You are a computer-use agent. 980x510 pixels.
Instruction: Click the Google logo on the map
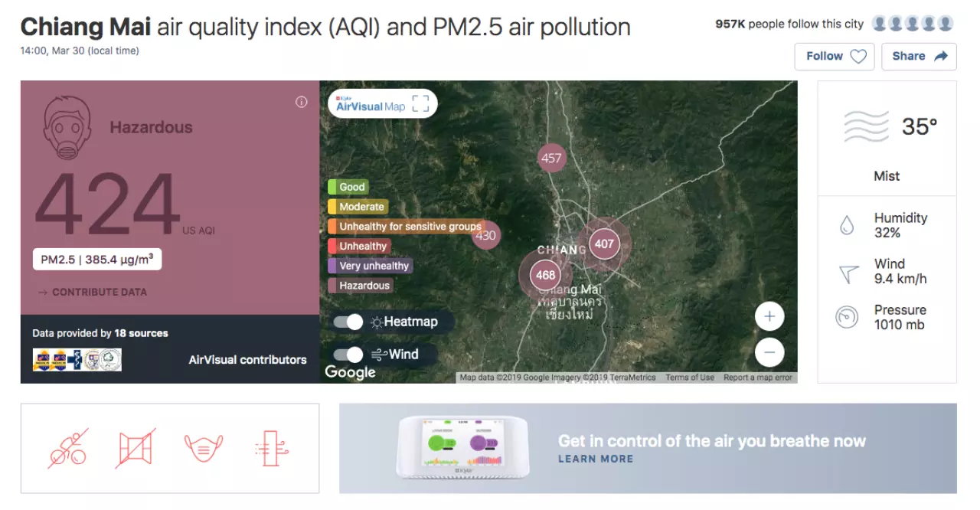pyautogui.click(x=350, y=372)
